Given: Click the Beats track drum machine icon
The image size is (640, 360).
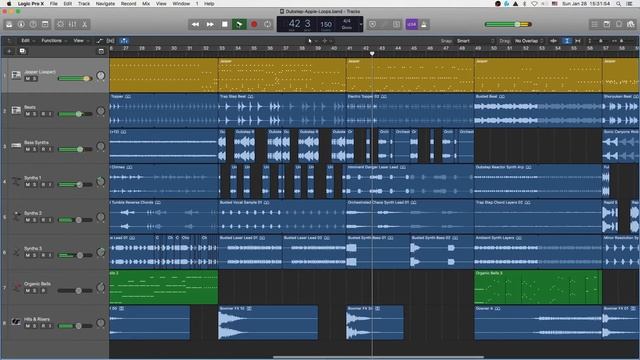Looking at the screenshot, I should pyautogui.click(x=16, y=110).
